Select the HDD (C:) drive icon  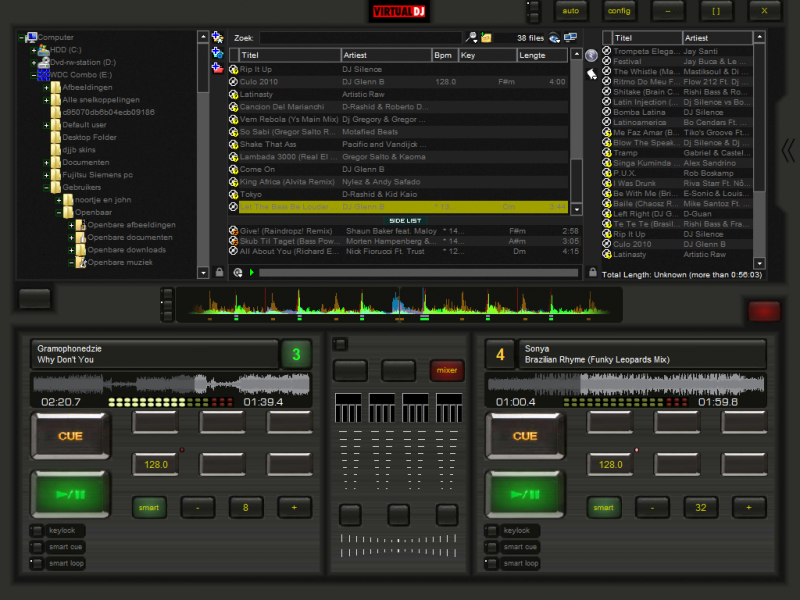click(x=44, y=49)
